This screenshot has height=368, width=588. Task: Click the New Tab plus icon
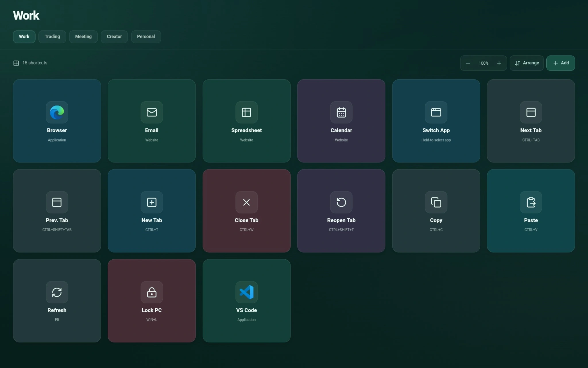[152, 202]
